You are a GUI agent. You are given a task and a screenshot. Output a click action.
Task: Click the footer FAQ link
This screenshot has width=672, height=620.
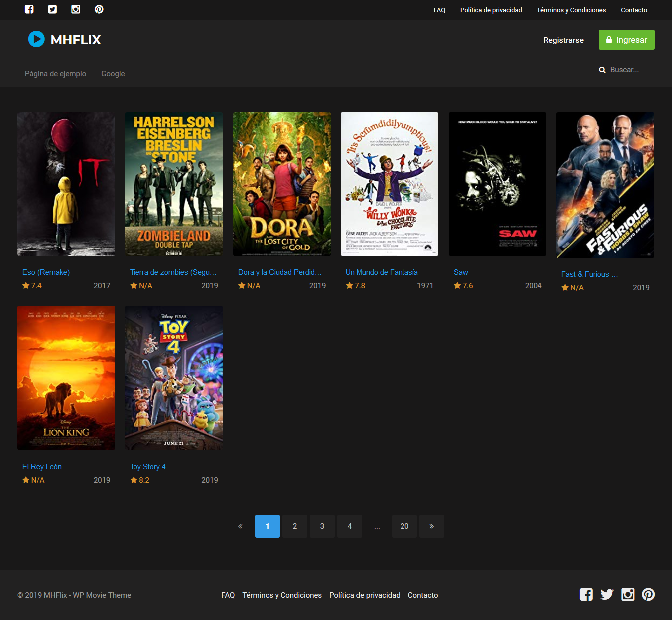(228, 595)
